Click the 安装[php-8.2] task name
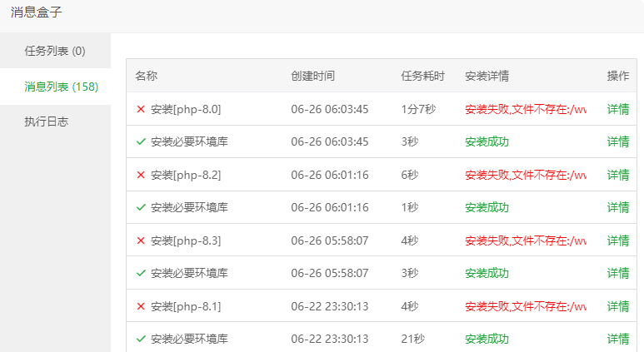 click(x=186, y=175)
